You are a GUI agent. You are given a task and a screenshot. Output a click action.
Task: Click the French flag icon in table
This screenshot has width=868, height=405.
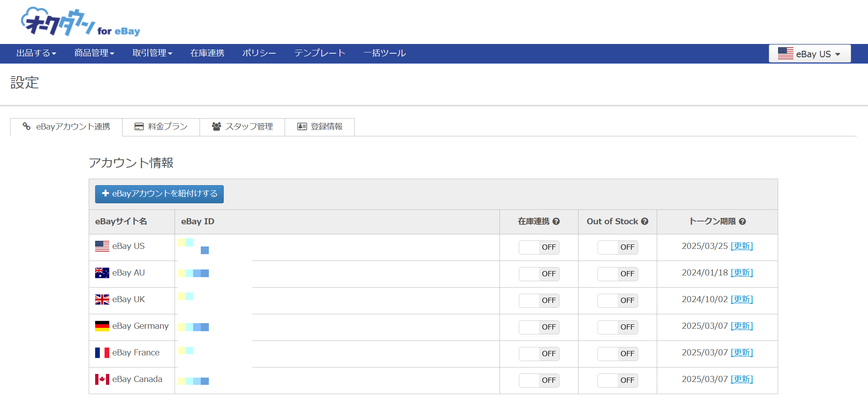tap(102, 353)
